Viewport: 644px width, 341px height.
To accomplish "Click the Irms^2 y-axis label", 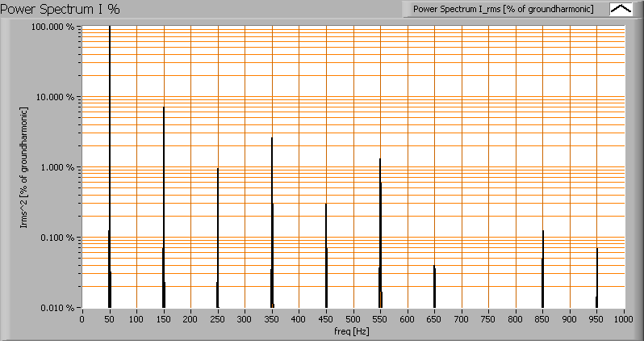I will tap(25, 167).
